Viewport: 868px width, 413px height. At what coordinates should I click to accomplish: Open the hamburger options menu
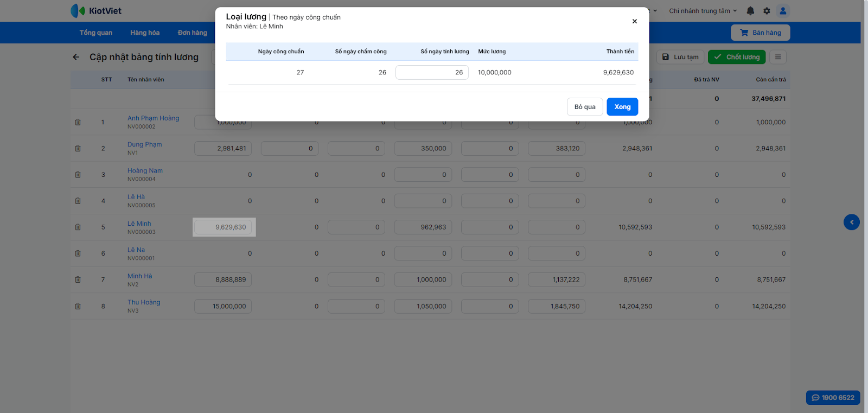point(777,57)
